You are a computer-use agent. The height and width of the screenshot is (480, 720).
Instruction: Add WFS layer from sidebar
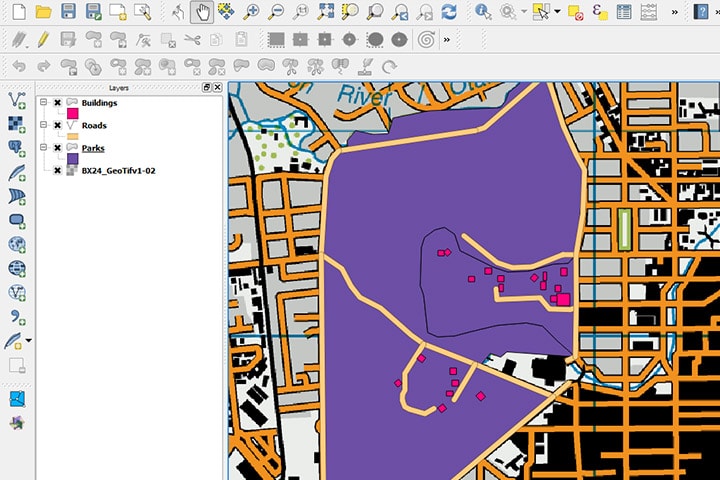[17, 293]
